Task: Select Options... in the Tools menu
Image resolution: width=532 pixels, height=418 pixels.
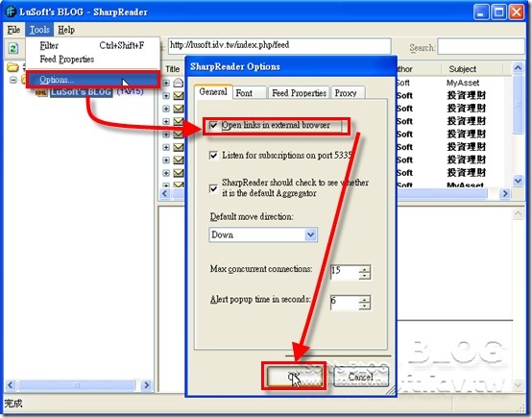Action: (92, 80)
